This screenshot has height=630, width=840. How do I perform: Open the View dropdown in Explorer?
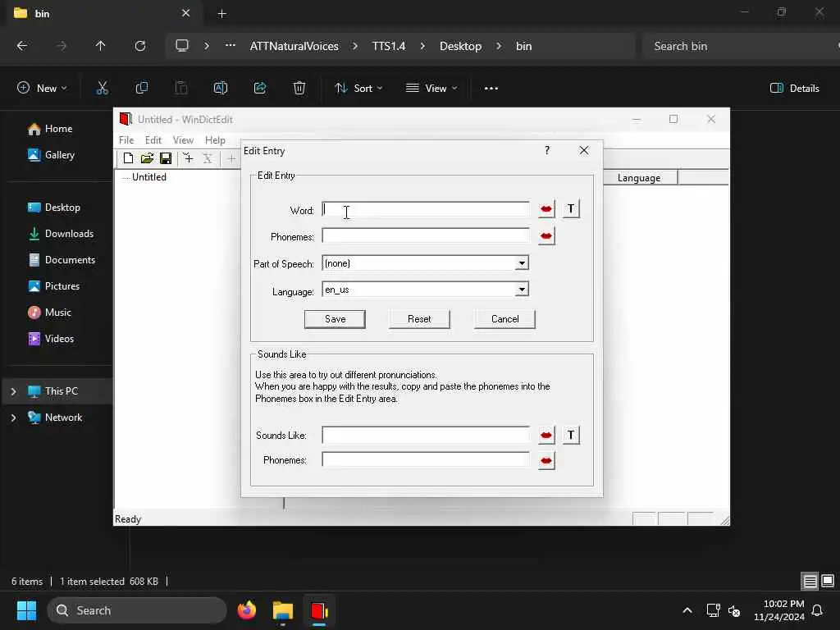coord(431,88)
